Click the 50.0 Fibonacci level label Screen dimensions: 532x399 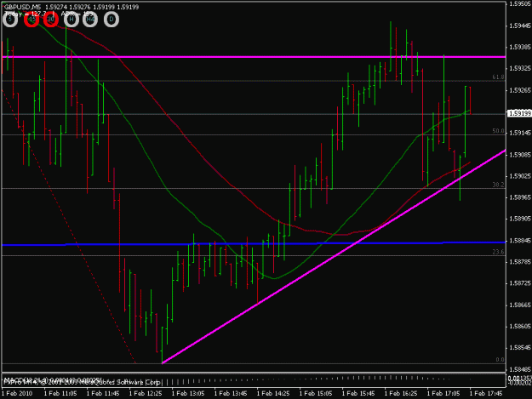click(499, 131)
